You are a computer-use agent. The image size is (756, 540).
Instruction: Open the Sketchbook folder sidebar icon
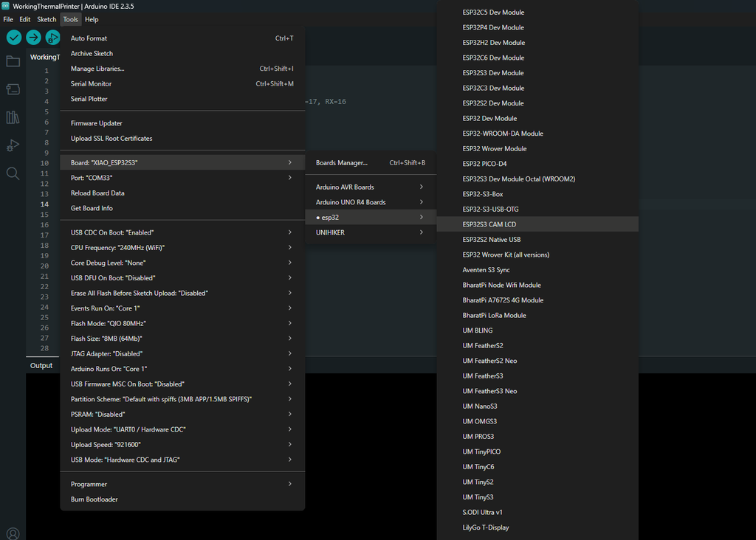tap(13, 61)
